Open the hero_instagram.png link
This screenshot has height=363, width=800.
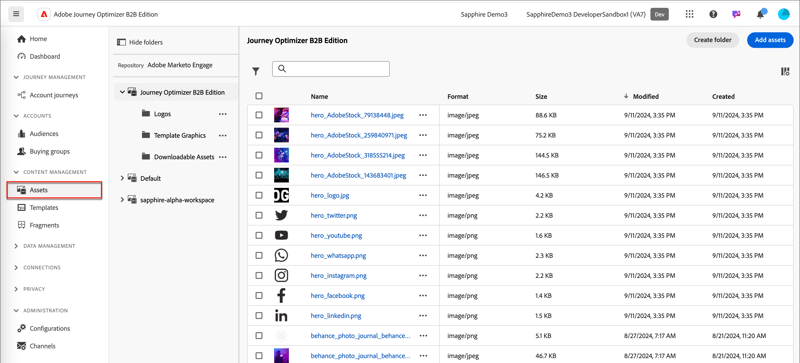click(x=338, y=276)
